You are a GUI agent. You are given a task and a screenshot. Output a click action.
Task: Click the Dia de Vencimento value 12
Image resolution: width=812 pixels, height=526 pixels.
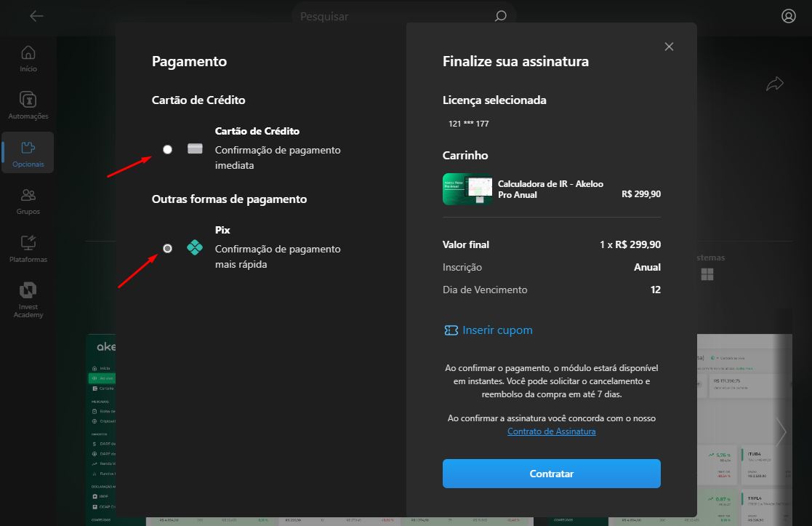pos(656,290)
